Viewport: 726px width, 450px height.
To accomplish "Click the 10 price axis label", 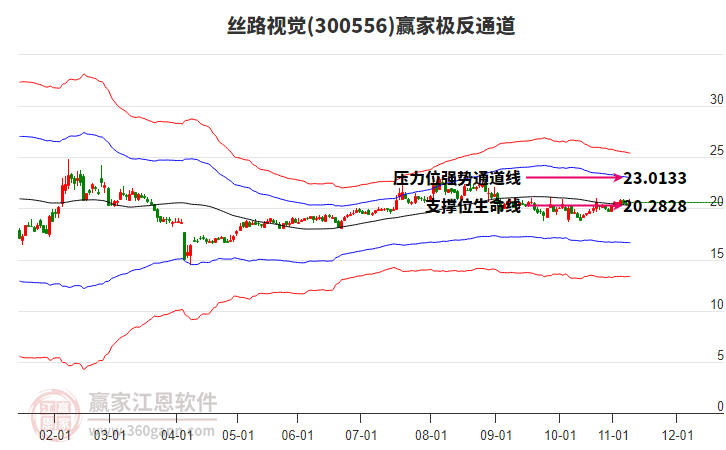I will coord(717,304).
